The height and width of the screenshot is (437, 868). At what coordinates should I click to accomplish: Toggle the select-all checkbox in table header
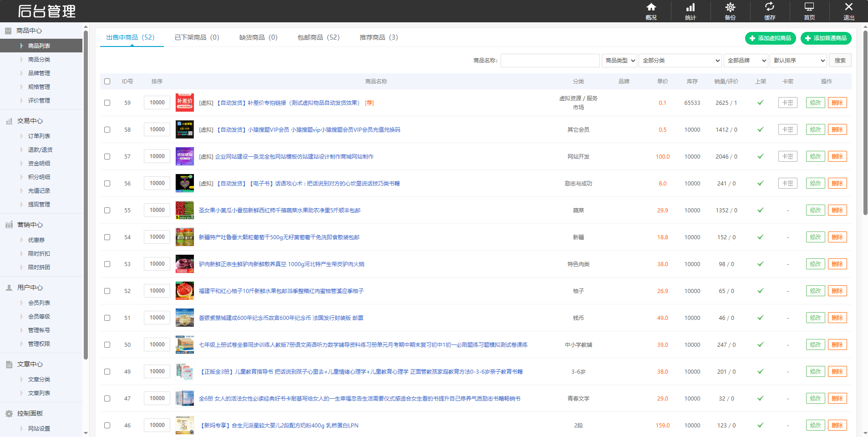pyautogui.click(x=107, y=81)
